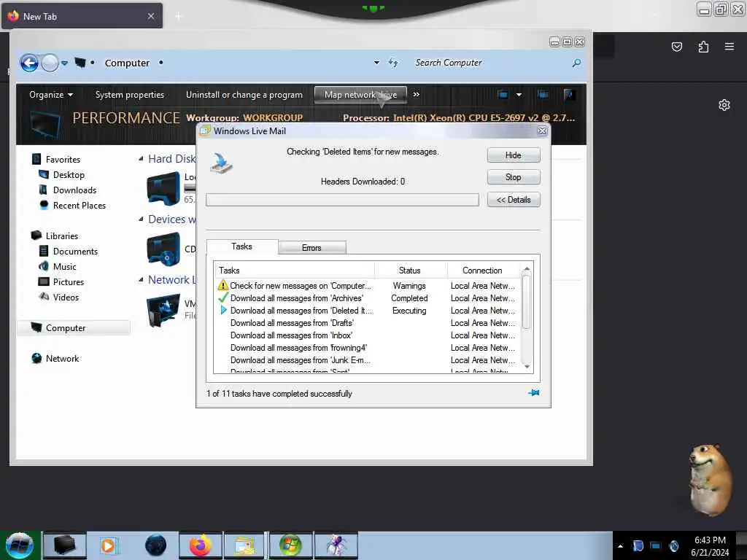Click the Status column header
The height and width of the screenshot is (560, 747).
click(x=410, y=270)
